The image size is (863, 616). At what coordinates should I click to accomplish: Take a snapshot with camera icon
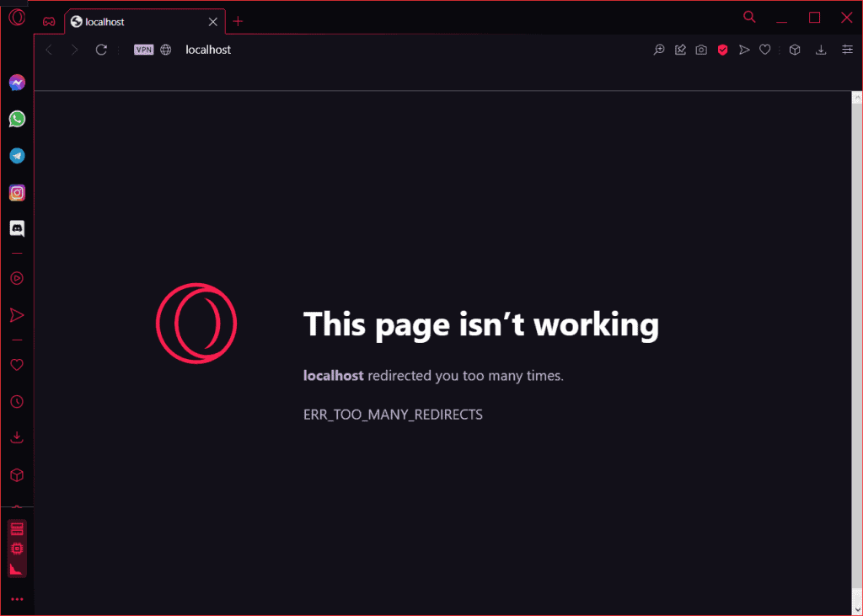pyautogui.click(x=701, y=50)
